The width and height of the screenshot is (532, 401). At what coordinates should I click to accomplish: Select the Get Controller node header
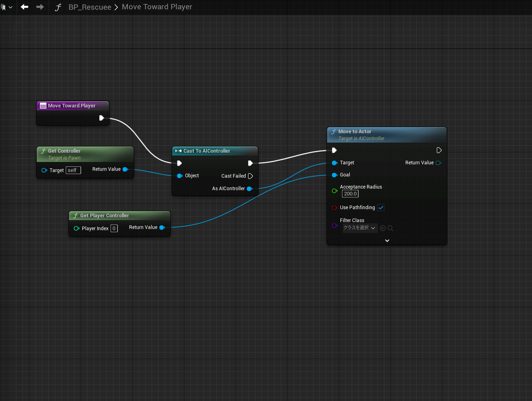pos(64,151)
